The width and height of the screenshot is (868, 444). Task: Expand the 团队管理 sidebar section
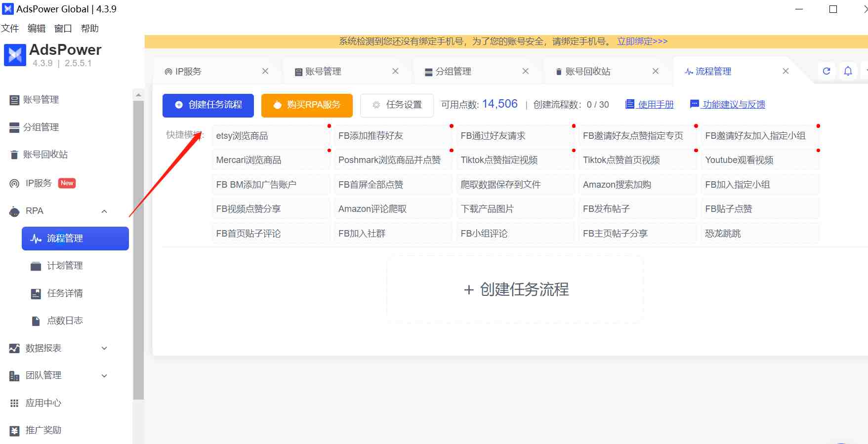pos(104,376)
